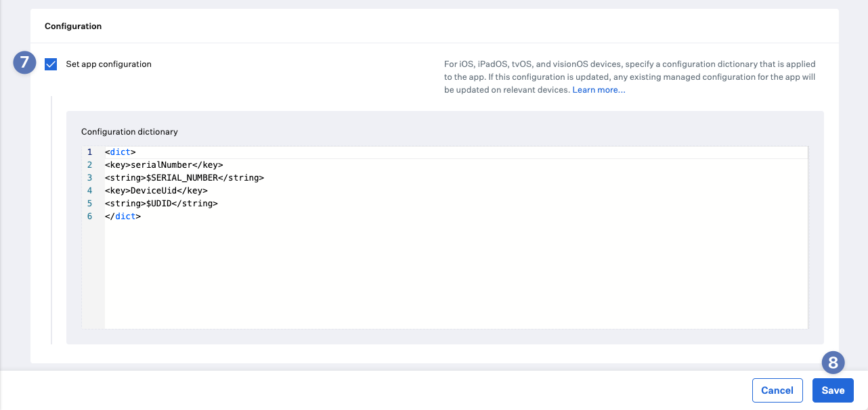
Task: Click the Configuration dictionary label
Action: (x=129, y=132)
